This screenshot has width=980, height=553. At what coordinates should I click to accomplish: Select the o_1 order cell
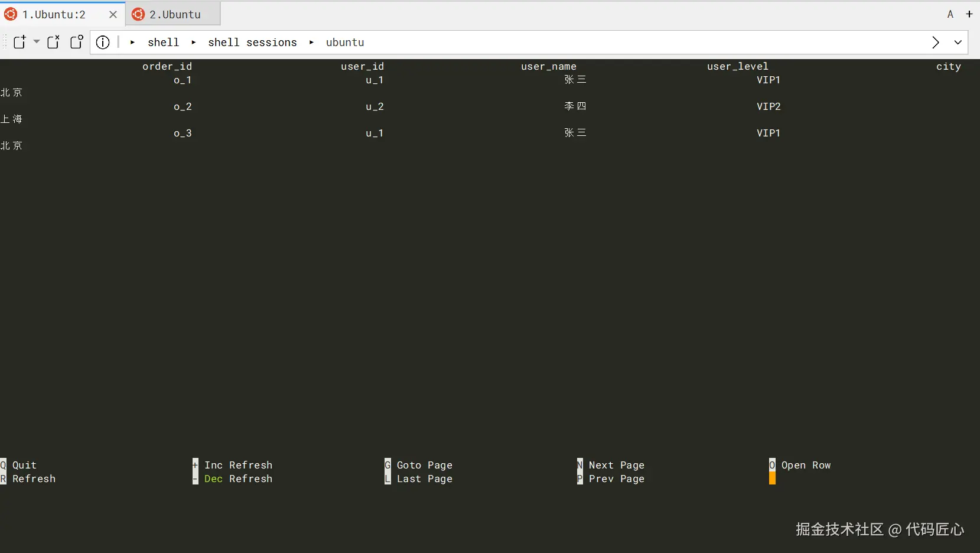[x=183, y=80]
